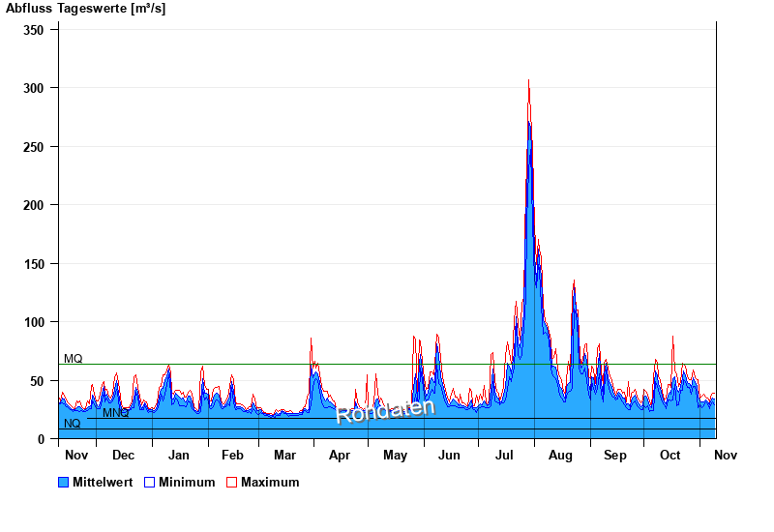Image resolution: width=774 pixels, height=532 pixels.
Task: Click the 350 value on y-axis
Action: 34,30
